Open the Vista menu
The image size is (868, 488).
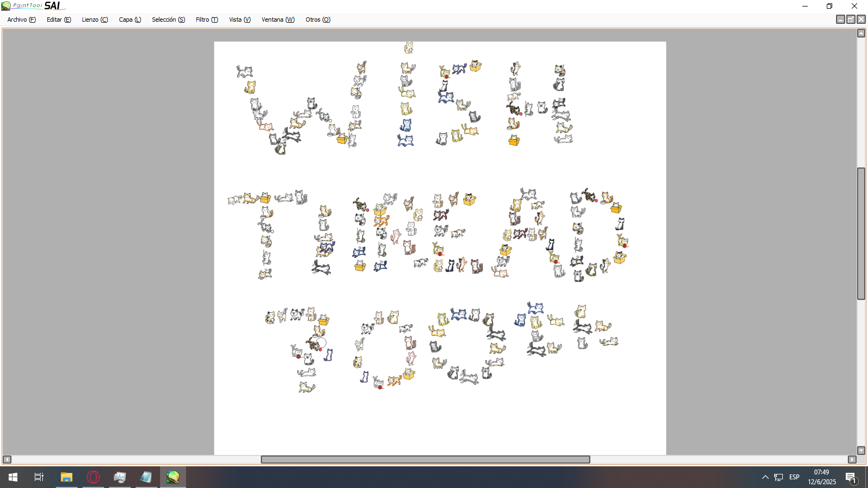240,20
